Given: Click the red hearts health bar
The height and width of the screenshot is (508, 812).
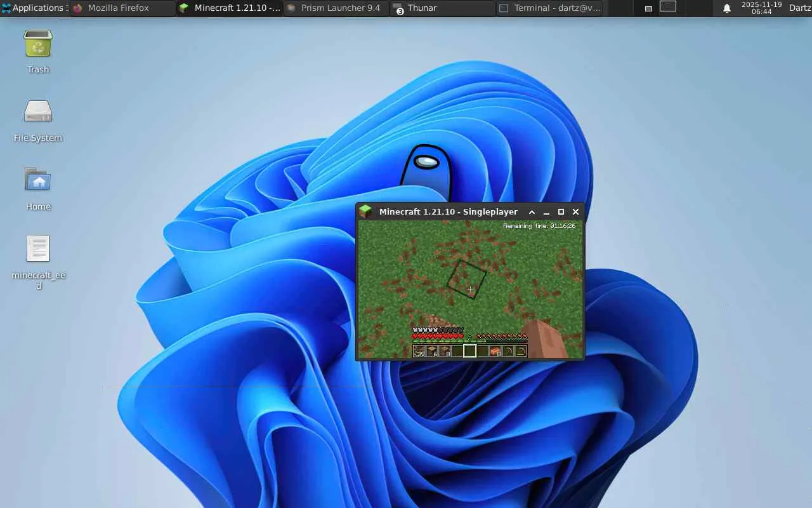Looking at the screenshot, I should click(438, 337).
